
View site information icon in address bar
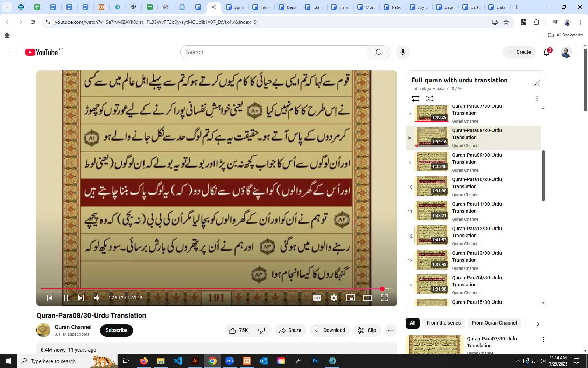tap(48, 22)
